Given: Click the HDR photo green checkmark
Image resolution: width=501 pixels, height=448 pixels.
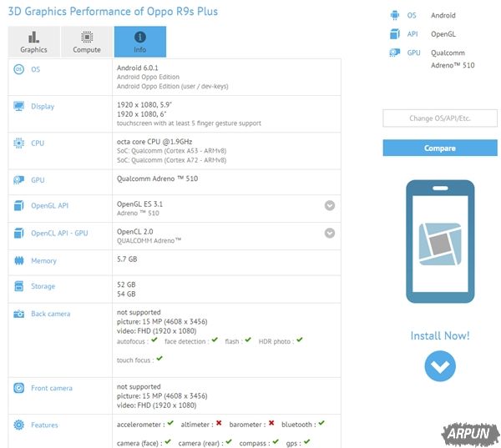Looking at the screenshot, I should click(299, 340).
